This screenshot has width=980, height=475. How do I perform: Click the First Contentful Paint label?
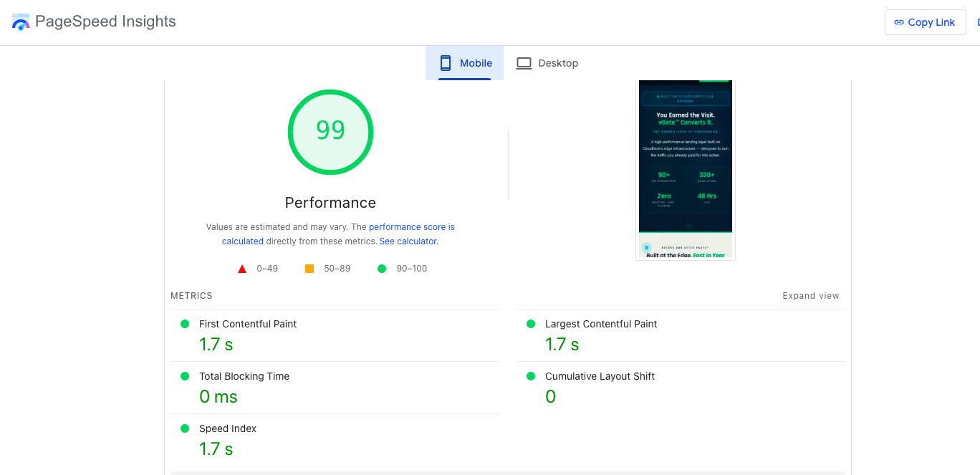248,324
